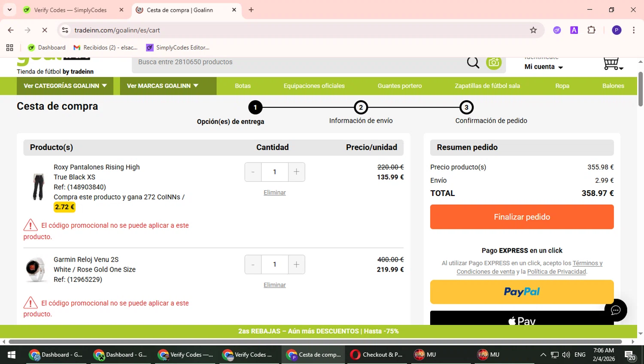
Task: Open the tab search chevron
Action: click(9, 10)
